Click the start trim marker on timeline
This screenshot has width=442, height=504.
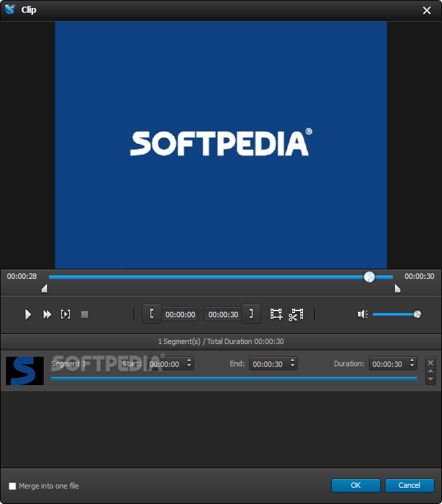(x=44, y=289)
